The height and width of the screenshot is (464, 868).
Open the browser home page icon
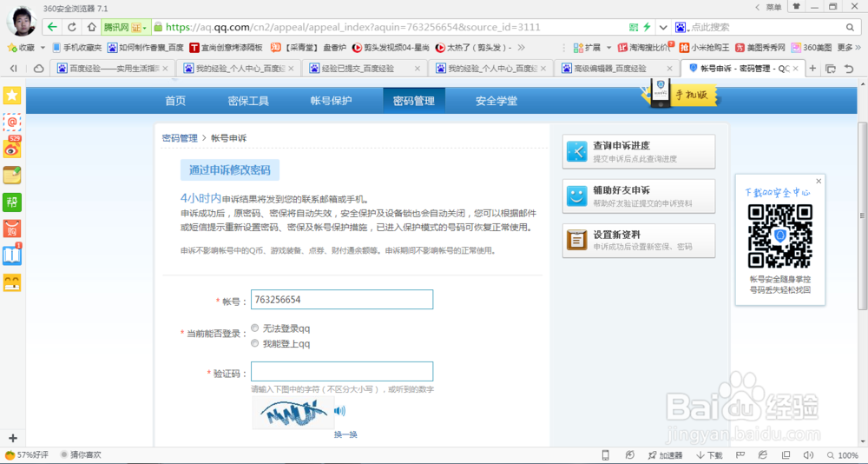click(x=91, y=27)
